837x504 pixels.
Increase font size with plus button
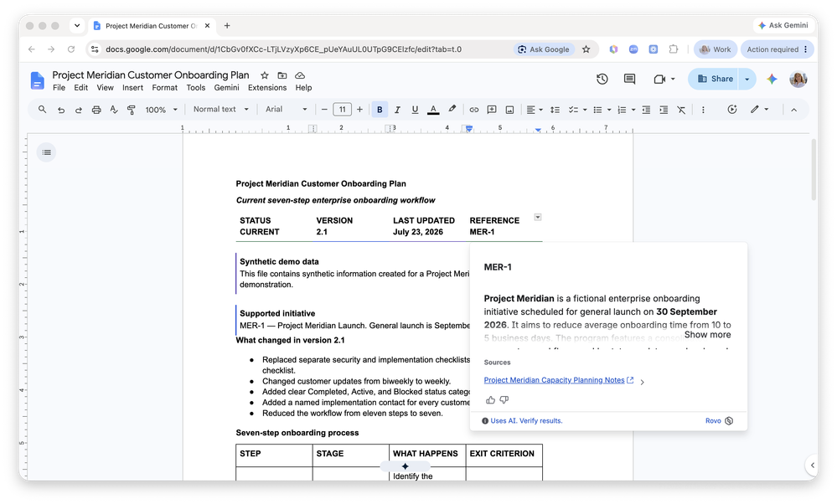359,110
